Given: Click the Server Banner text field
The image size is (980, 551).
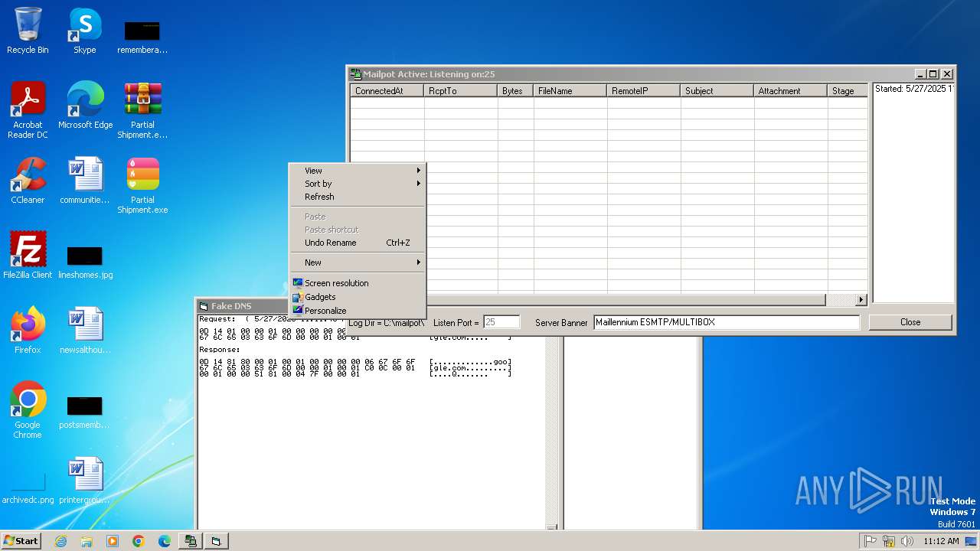Looking at the screenshot, I should (727, 322).
